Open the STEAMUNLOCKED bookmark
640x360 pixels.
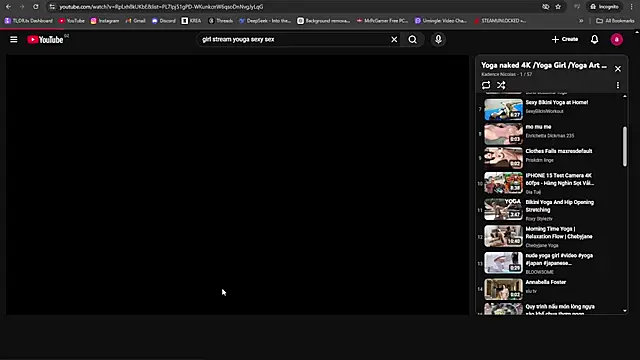coord(500,21)
